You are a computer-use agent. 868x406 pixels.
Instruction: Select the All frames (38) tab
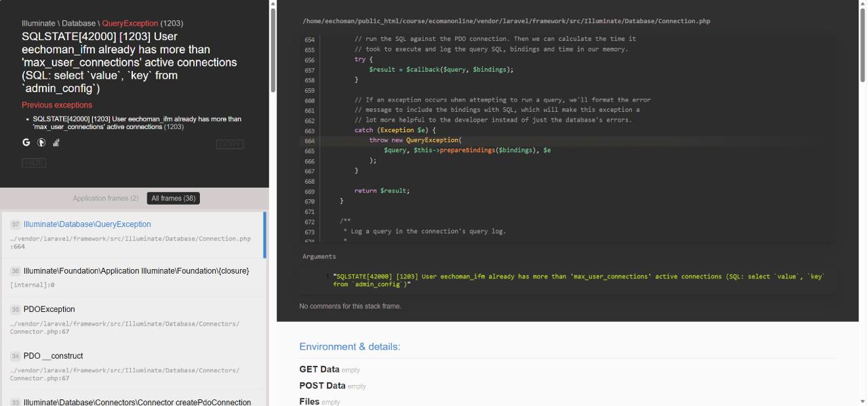pos(174,199)
